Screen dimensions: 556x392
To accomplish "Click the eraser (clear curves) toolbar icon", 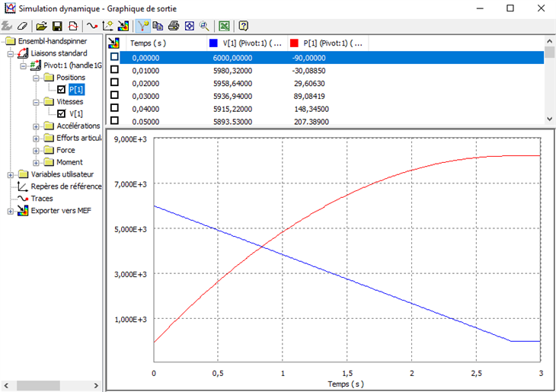I will [x=23, y=26].
